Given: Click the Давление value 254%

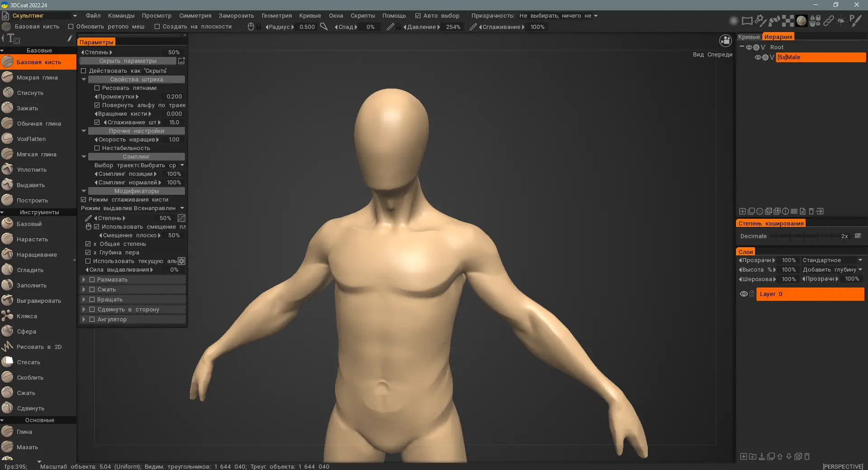Looking at the screenshot, I should coord(453,27).
